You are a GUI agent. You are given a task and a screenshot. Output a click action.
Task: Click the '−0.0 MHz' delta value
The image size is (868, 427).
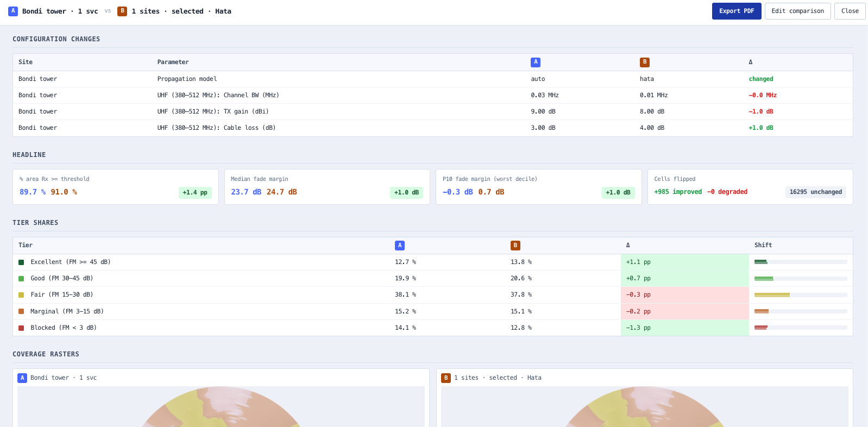tap(763, 95)
